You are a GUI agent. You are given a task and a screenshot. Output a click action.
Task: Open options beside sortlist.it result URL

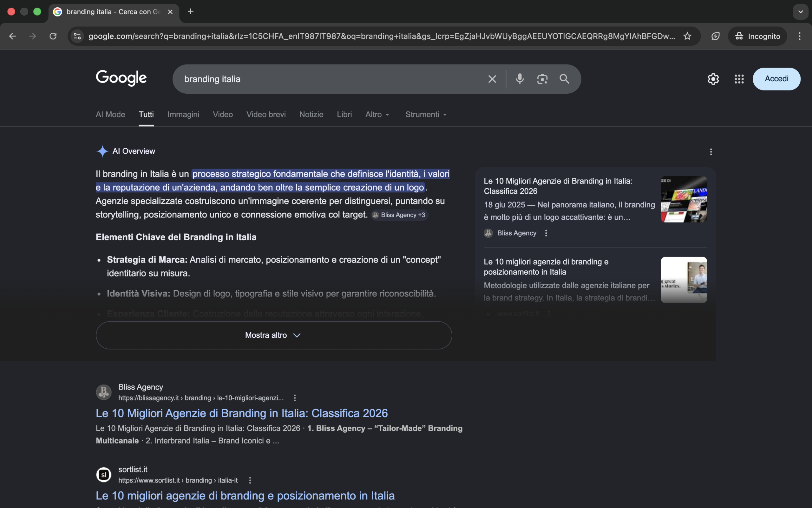(250, 480)
